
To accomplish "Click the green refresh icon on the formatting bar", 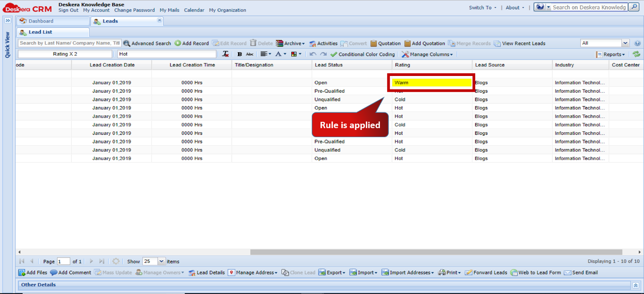I will [x=636, y=54].
